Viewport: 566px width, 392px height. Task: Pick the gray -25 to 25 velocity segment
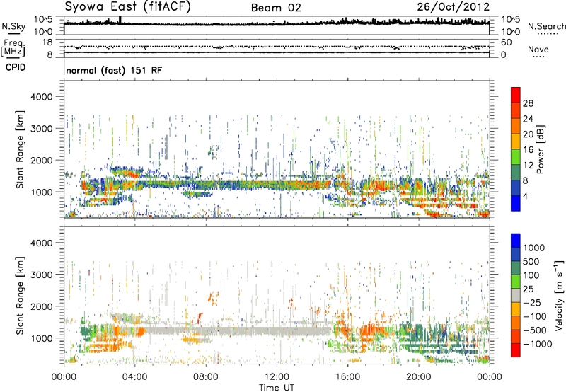tap(516, 295)
